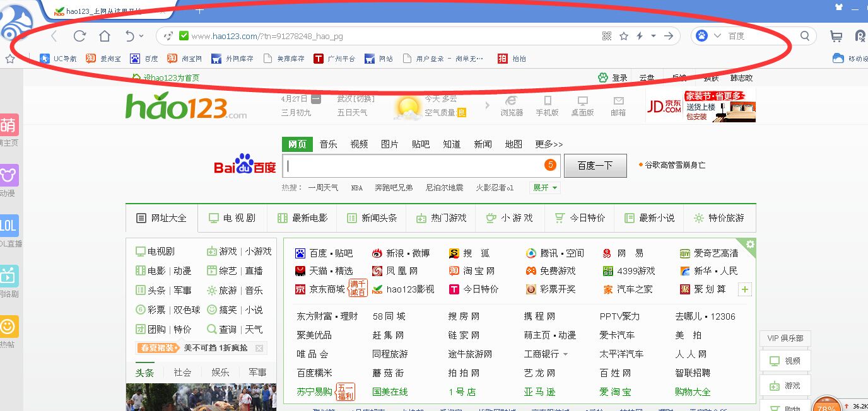868x411 pixels.
Task: Open the 桌面版 desktop icon
Action: 582,106
